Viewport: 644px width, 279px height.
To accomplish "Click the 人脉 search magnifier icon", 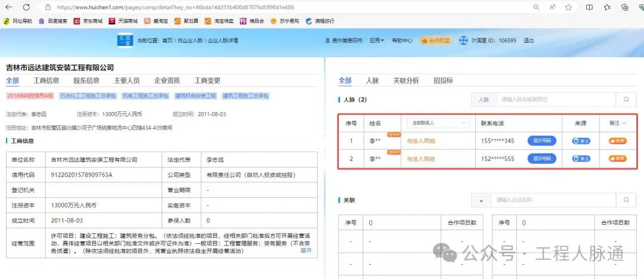I will tap(626, 100).
